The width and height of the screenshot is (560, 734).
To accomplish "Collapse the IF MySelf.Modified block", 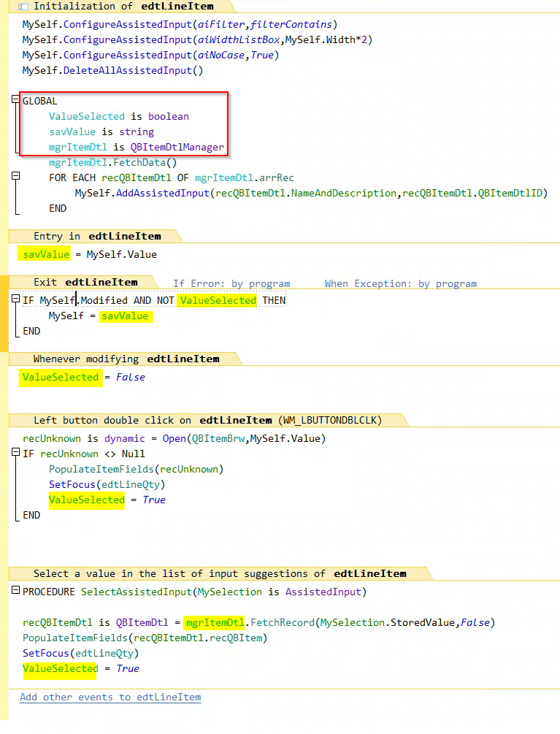I will tap(16, 300).
